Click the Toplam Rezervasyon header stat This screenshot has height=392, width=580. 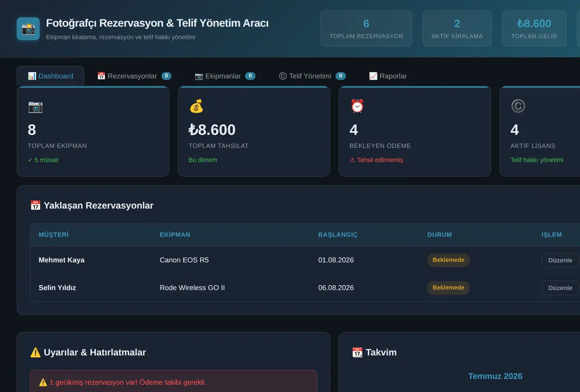click(x=366, y=29)
